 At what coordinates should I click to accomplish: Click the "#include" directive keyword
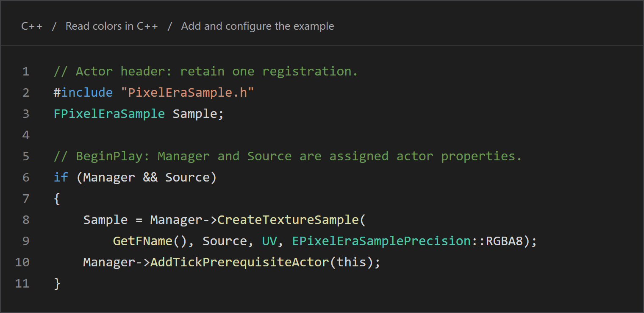click(83, 92)
